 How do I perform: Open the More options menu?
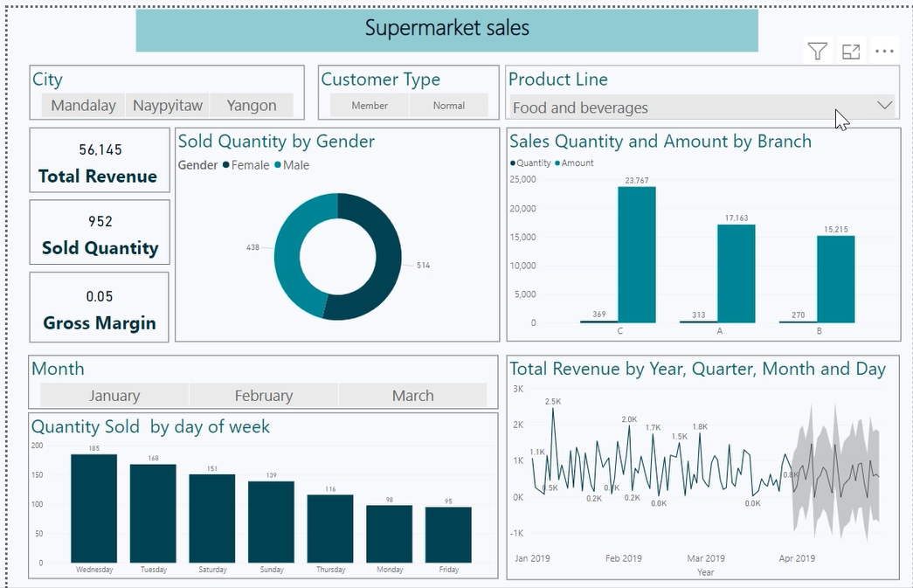884,51
